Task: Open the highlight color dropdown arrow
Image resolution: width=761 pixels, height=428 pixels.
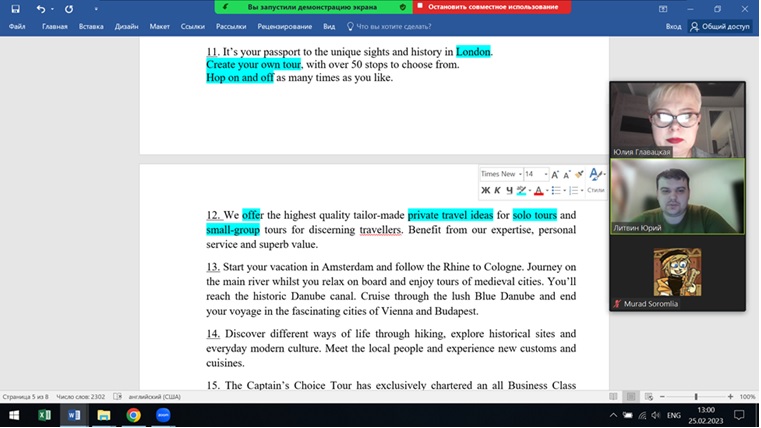Action: point(529,191)
